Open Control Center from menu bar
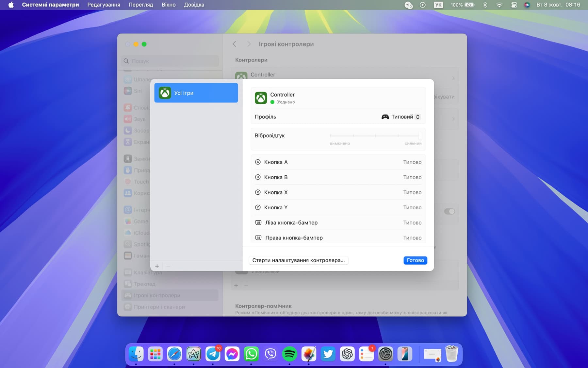Screen dimensions: 588x368 (514, 5)
